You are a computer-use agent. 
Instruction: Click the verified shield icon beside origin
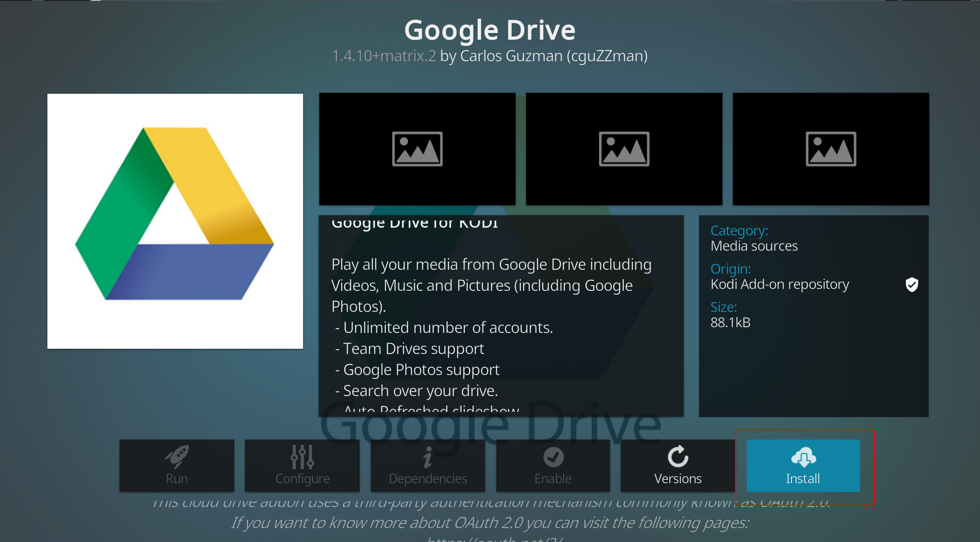[912, 285]
